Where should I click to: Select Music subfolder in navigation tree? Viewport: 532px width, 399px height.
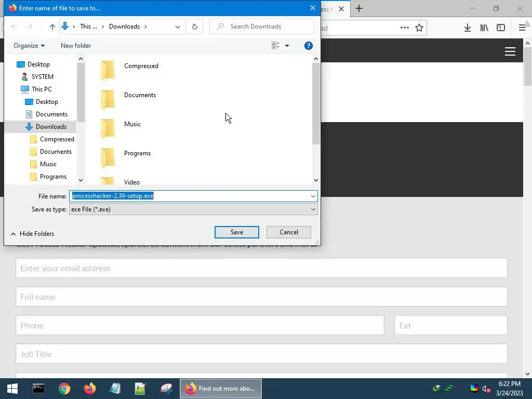48,164
